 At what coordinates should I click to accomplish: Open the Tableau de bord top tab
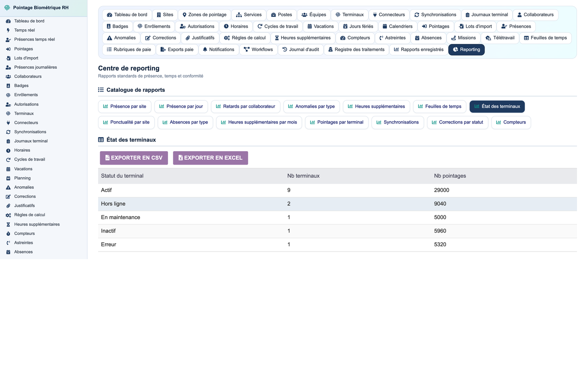point(127,15)
